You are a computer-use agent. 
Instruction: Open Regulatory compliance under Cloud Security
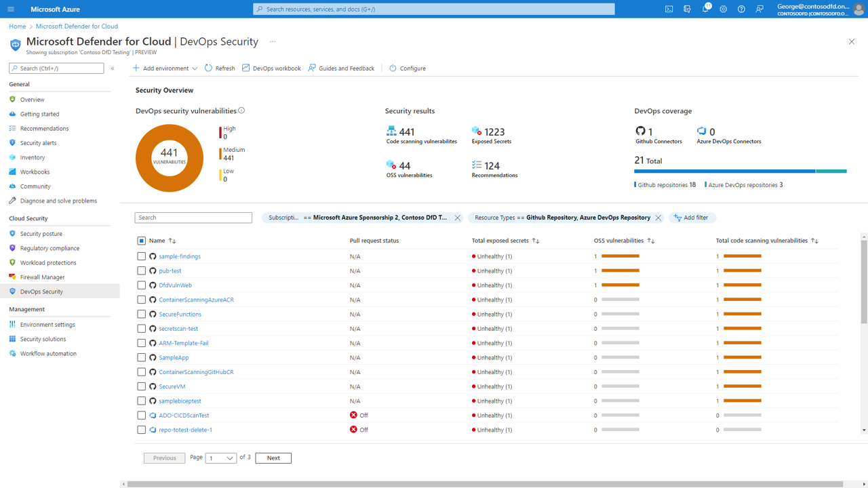pyautogui.click(x=49, y=248)
